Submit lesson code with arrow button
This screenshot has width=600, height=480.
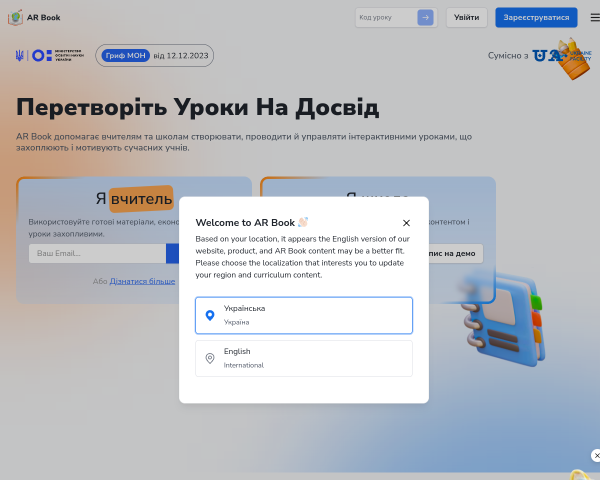(425, 18)
